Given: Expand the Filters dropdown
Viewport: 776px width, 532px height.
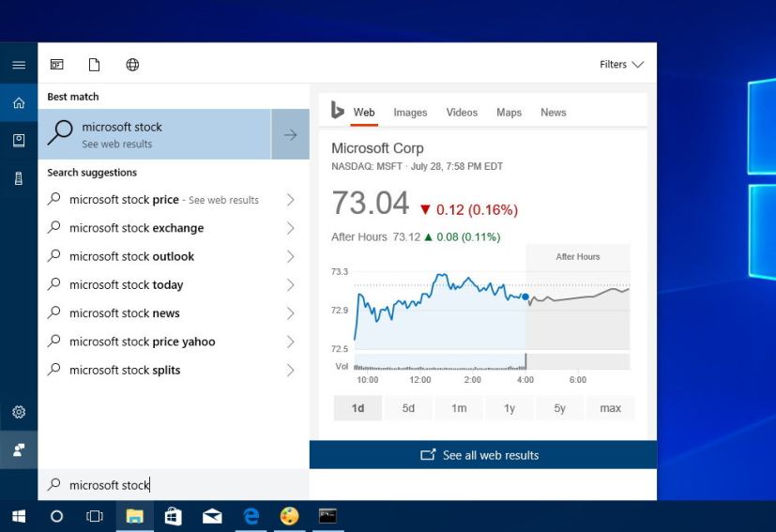Looking at the screenshot, I should pyautogui.click(x=621, y=65).
